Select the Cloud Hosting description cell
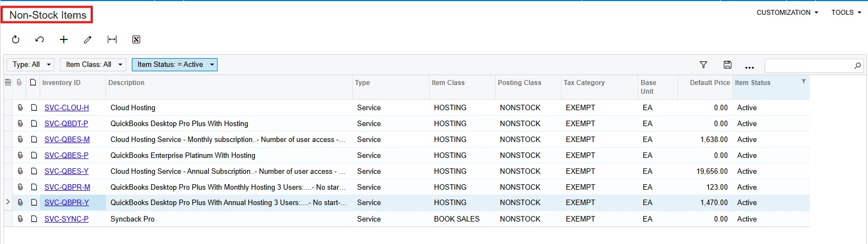 pos(229,107)
